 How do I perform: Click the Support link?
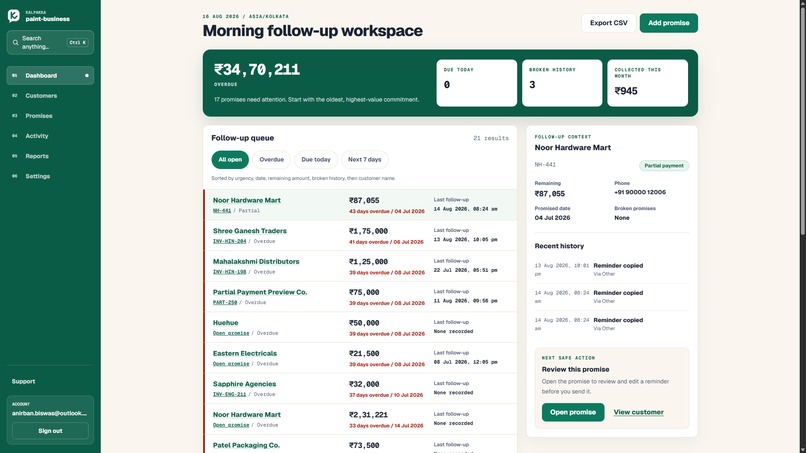pos(24,382)
